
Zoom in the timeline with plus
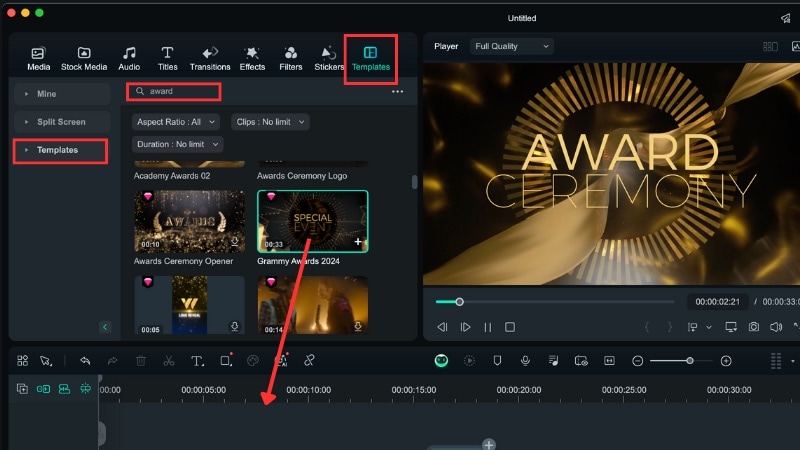coord(726,361)
